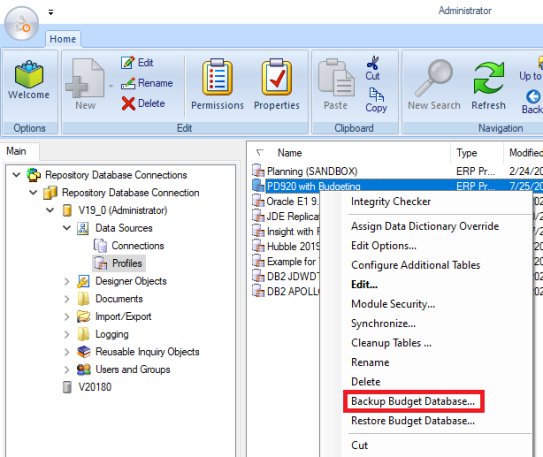Expand the Logging node
The height and width of the screenshot is (457, 543).
pyautogui.click(x=67, y=334)
